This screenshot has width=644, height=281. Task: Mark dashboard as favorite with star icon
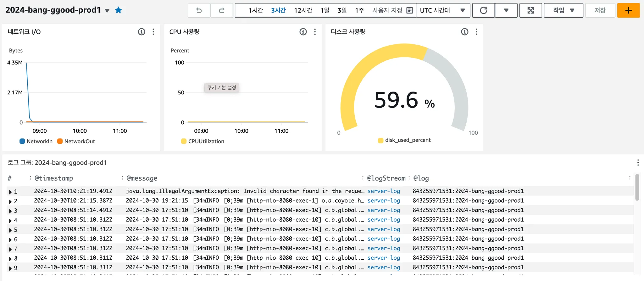click(118, 10)
